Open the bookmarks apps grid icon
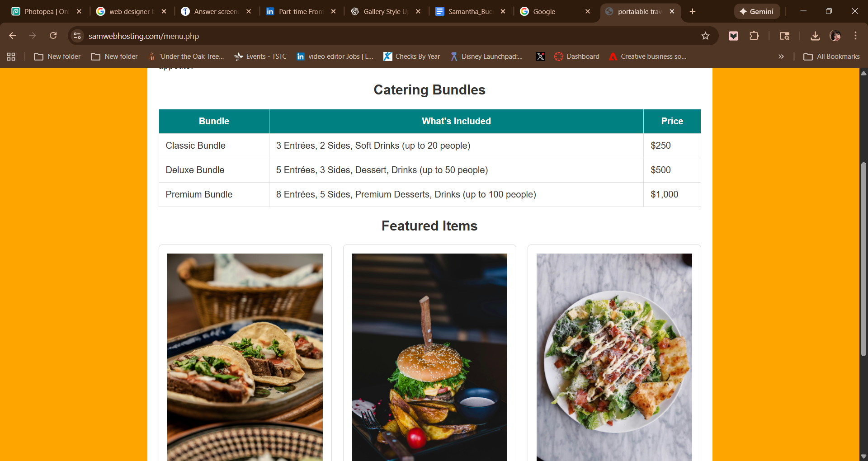The height and width of the screenshot is (461, 868). [x=10, y=56]
